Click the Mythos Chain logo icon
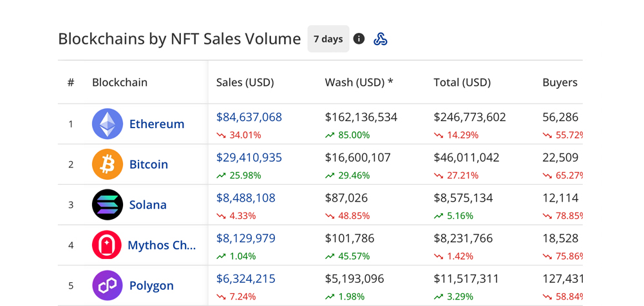This screenshot has width=644, height=306. (107, 245)
